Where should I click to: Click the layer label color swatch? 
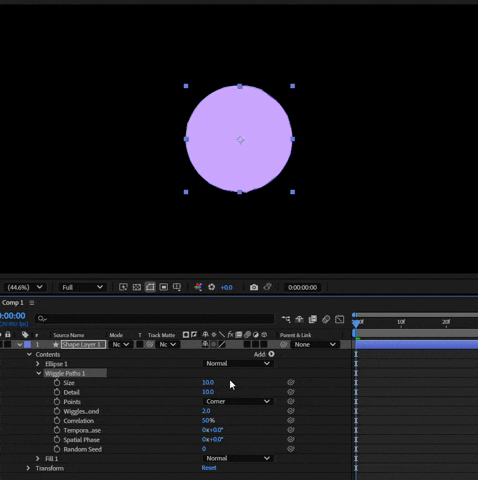point(28,344)
